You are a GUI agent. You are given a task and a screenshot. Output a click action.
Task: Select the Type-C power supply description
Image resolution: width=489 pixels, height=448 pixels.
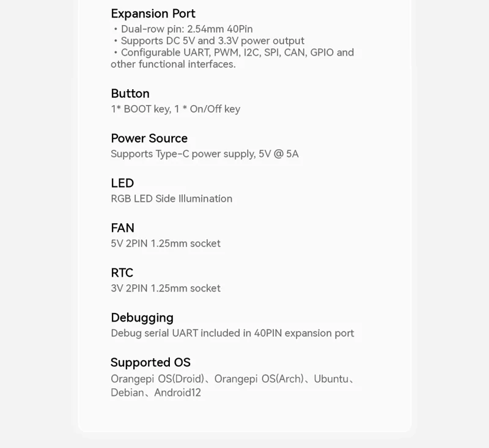205,154
